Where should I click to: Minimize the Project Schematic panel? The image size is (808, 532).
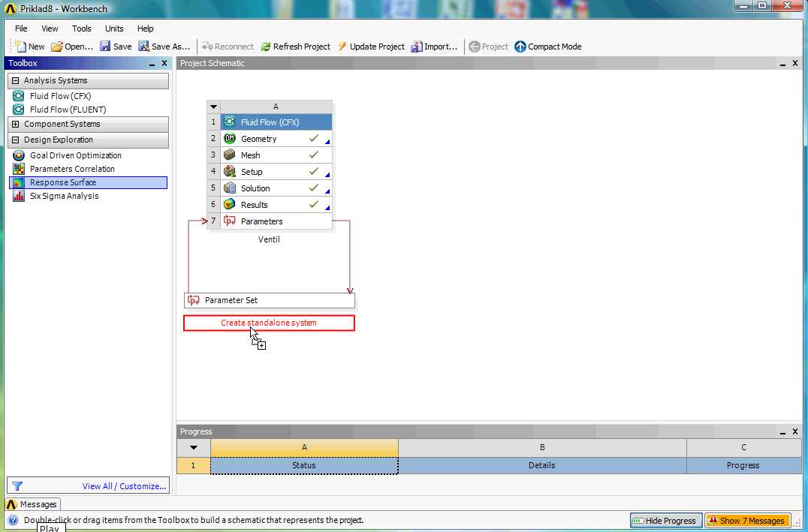[x=782, y=63]
